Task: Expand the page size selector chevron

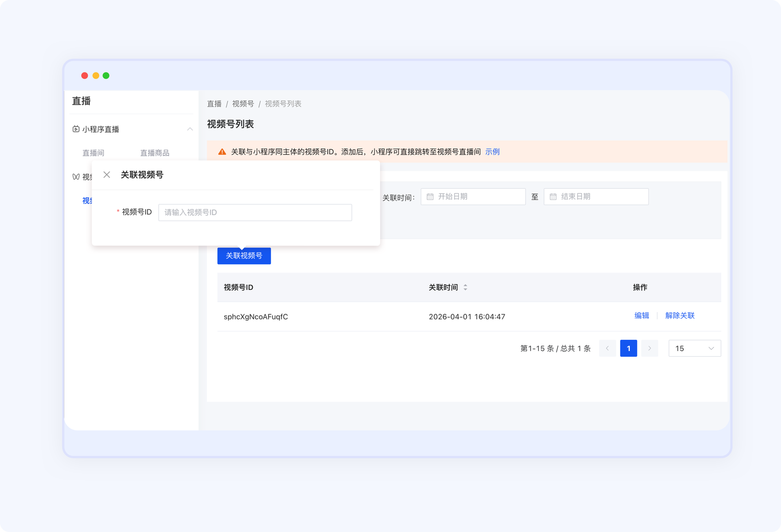Action: coord(712,348)
